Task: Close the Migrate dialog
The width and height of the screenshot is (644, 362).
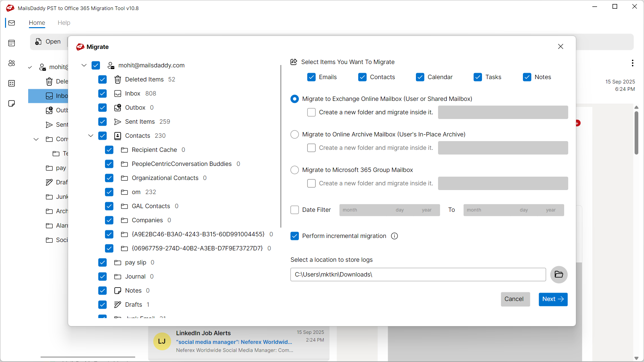Action: (560, 47)
